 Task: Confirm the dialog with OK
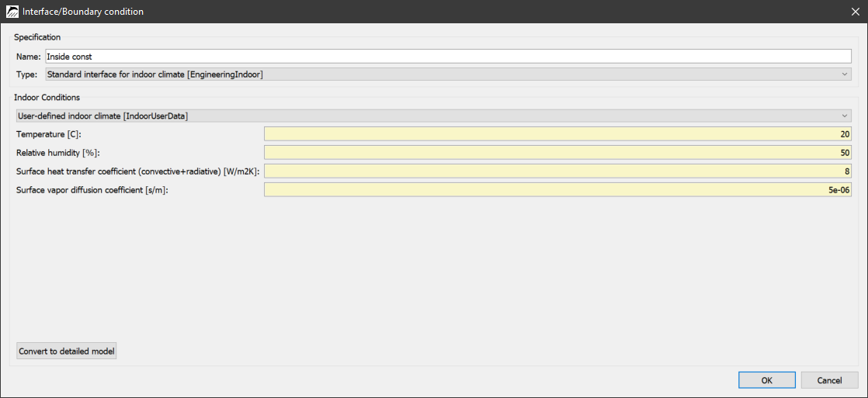tap(767, 380)
